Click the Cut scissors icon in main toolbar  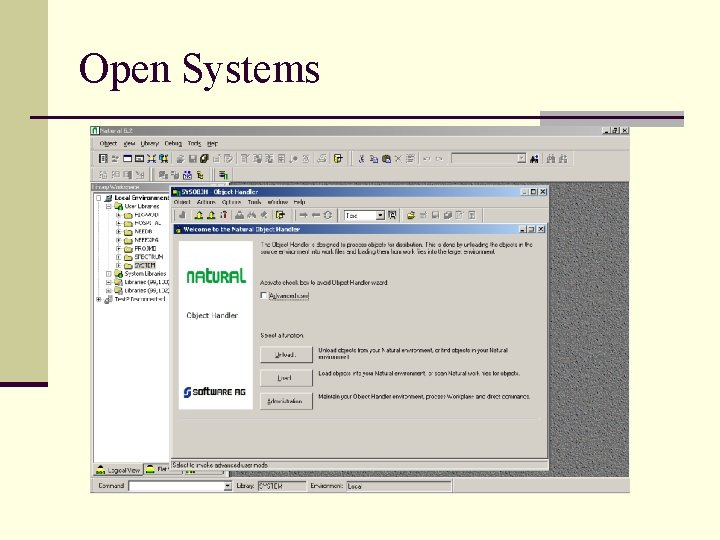(x=361, y=159)
